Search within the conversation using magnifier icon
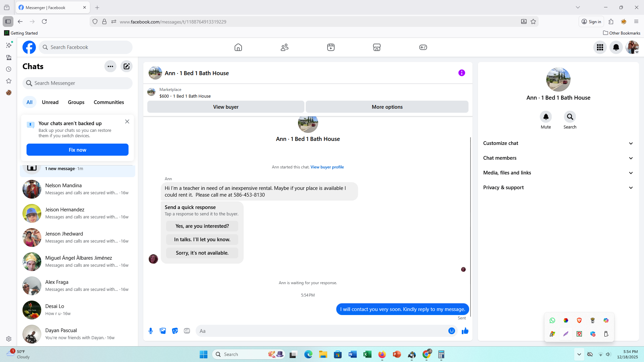Screen dimensions: 644x362 click(x=570, y=117)
